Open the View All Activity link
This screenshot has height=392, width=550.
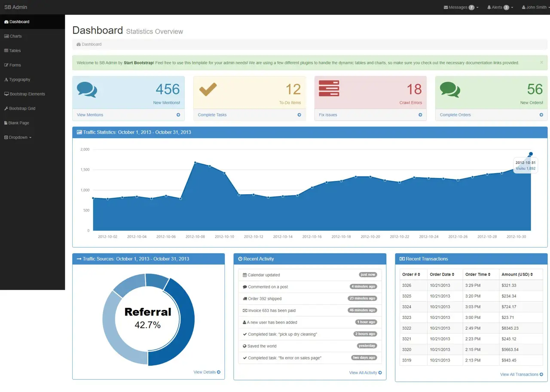click(365, 373)
